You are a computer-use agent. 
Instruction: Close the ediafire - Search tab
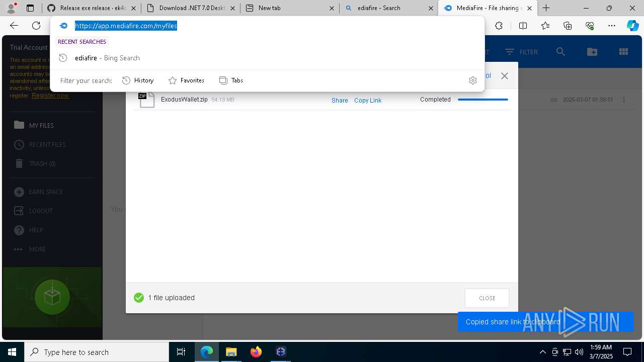[431, 8]
